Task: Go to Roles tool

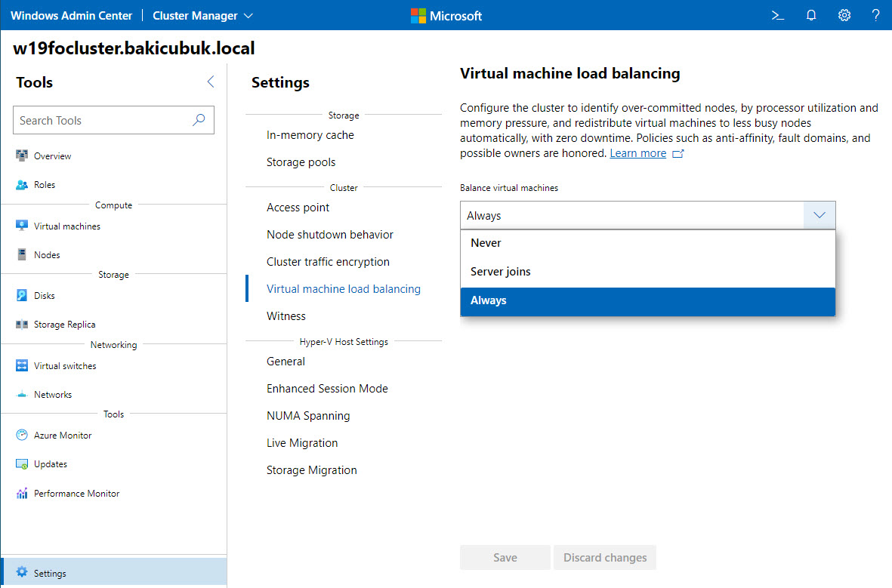Action: pos(45,185)
